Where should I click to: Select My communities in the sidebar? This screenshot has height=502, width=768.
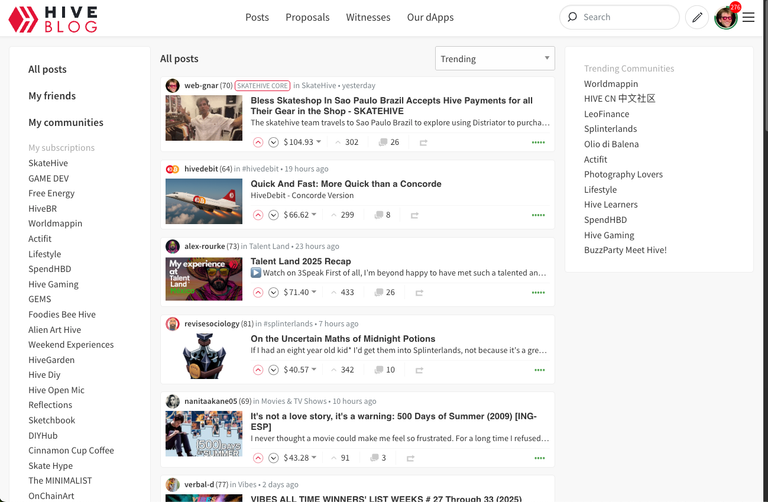[x=66, y=122]
